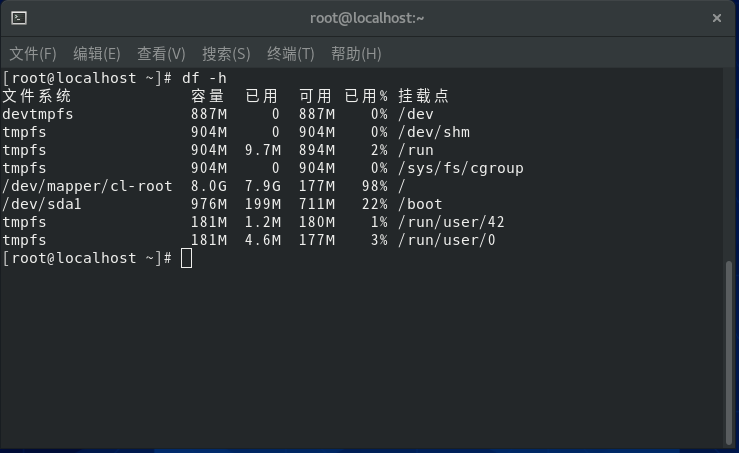Click the window title root@localhost:~
This screenshot has height=453, width=739.
click(x=367, y=18)
